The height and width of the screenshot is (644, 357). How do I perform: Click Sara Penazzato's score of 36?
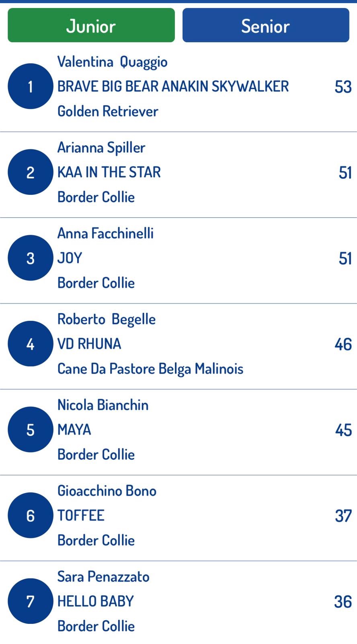pos(343,601)
